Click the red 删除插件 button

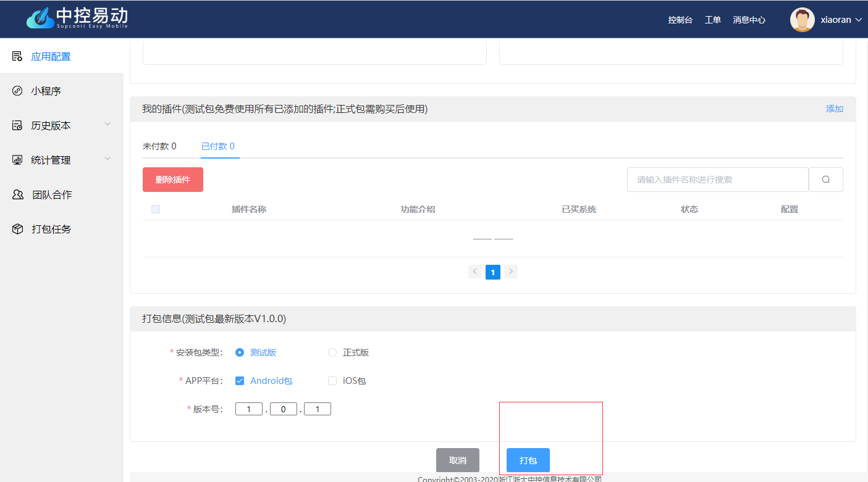pos(173,180)
